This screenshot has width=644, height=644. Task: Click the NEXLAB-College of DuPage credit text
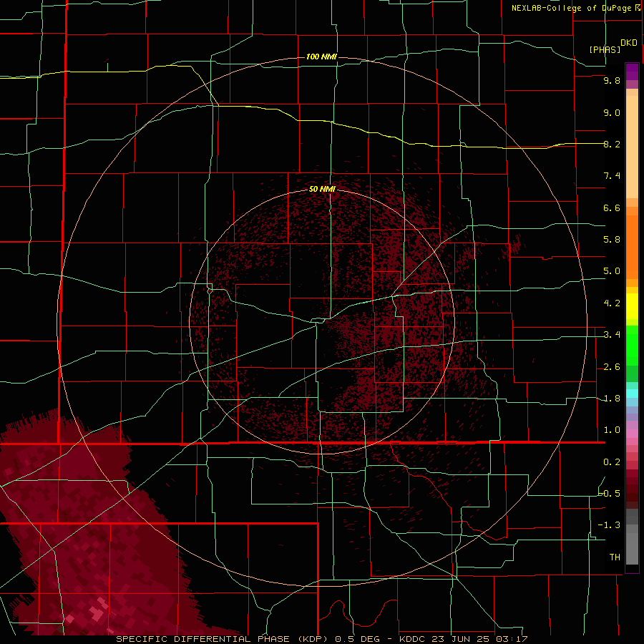pyautogui.click(x=575, y=8)
